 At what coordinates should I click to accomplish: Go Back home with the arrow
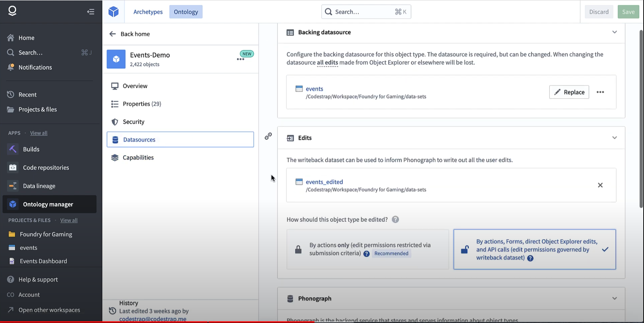tap(113, 34)
